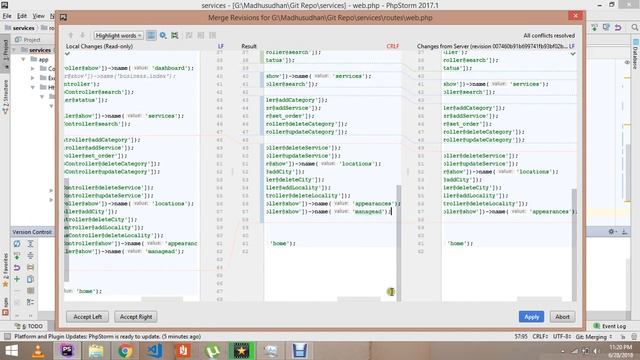Click the search magnifier in main toolbar
The height and width of the screenshot is (360, 640).
(x=634, y=27)
